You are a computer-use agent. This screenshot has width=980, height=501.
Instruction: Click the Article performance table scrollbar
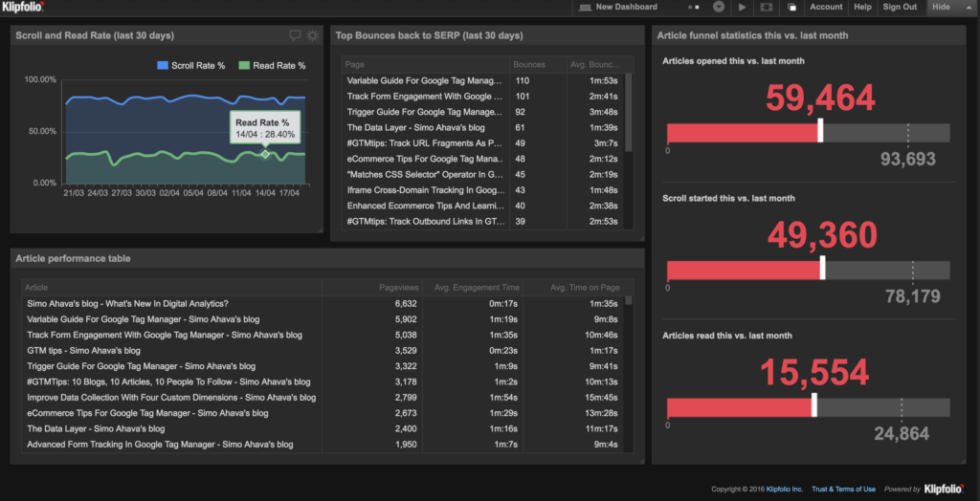point(629,300)
